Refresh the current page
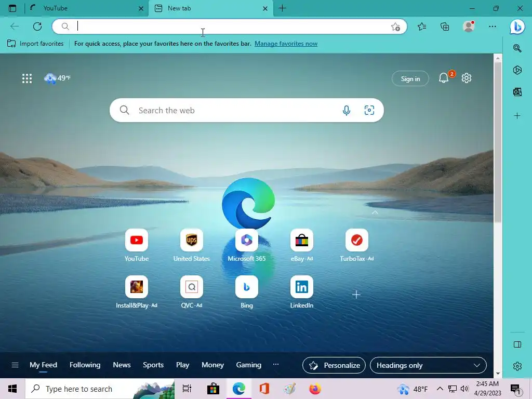 (x=37, y=26)
